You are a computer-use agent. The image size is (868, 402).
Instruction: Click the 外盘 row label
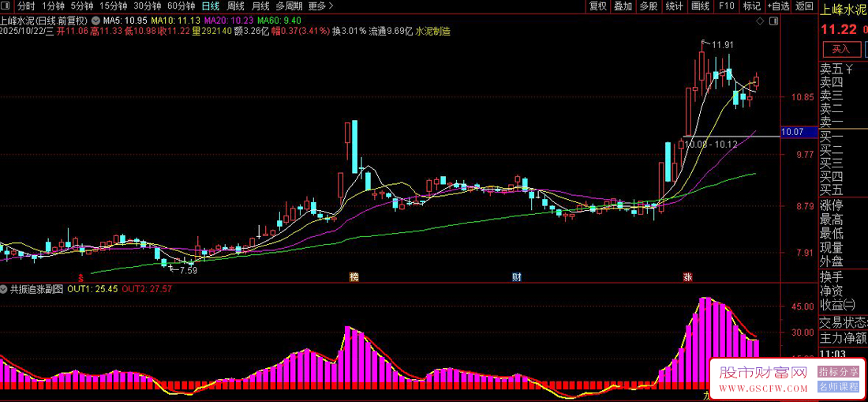pyautogui.click(x=832, y=261)
